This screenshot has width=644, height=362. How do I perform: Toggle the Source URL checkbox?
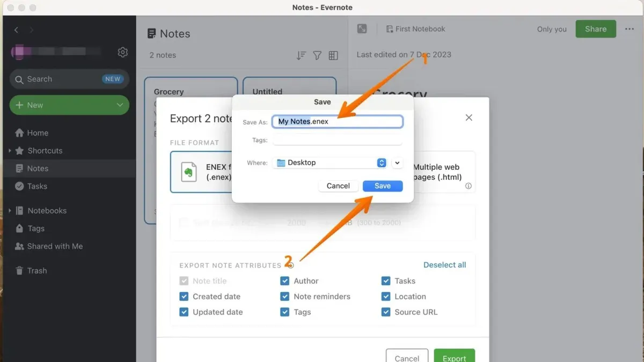point(386,312)
